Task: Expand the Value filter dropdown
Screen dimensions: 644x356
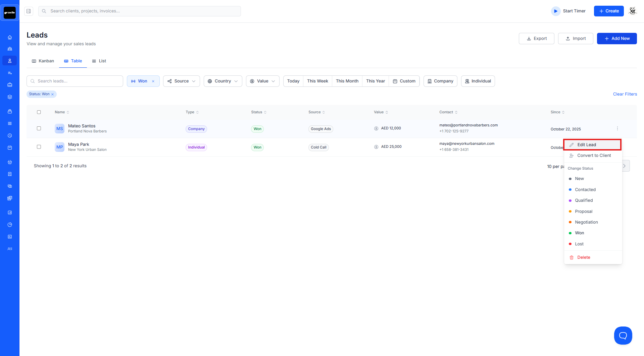Action: pos(263,81)
